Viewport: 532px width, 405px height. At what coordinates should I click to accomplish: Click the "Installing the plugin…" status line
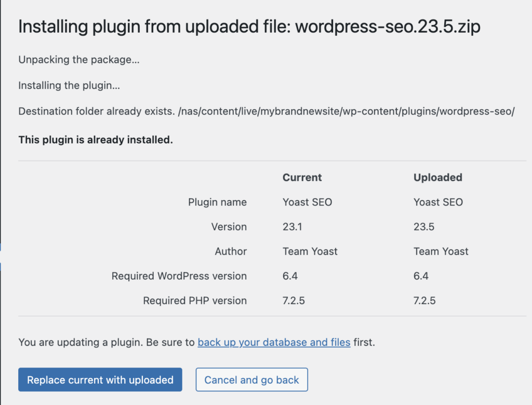tap(68, 84)
